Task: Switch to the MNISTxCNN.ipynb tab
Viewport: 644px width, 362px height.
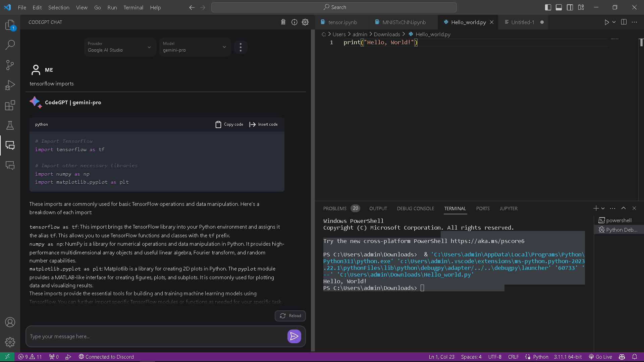Action: tap(404, 22)
